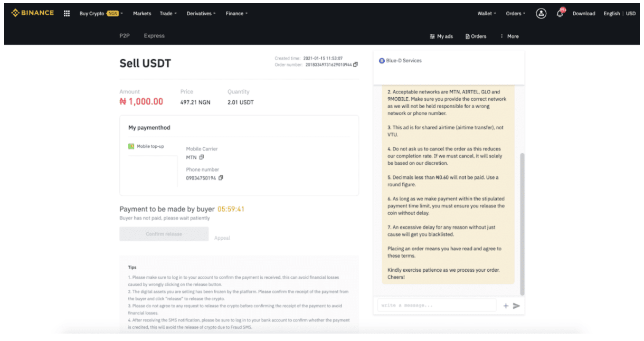Click the plus attachment icon in chat
The image size is (644, 341).
tap(506, 306)
